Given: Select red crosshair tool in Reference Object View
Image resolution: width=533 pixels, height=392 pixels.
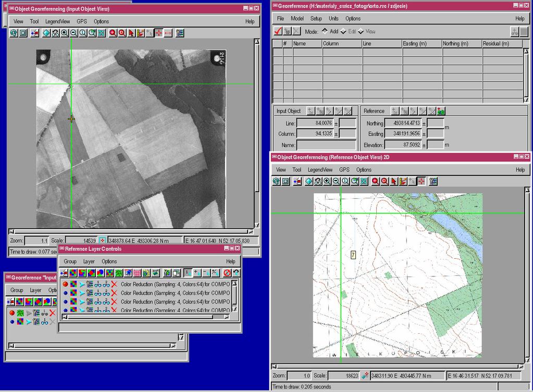Looking at the screenshot, I should pyautogui.click(x=421, y=181).
